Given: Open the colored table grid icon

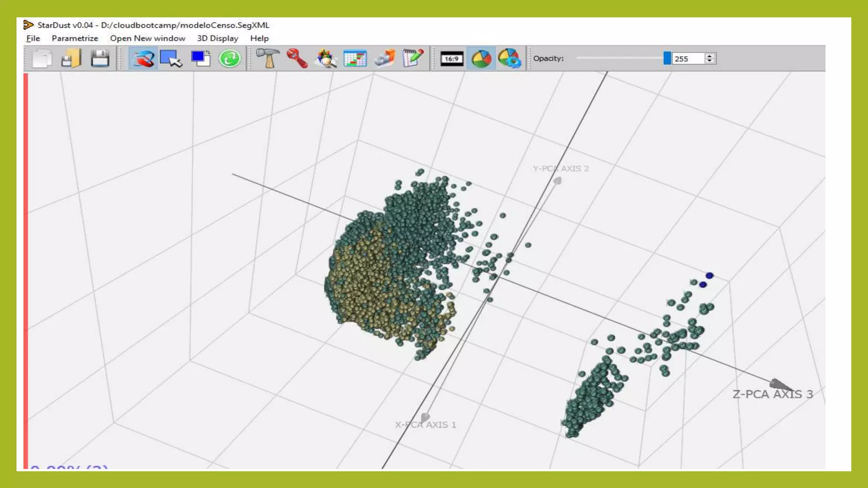Looking at the screenshot, I should click(355, 58).
